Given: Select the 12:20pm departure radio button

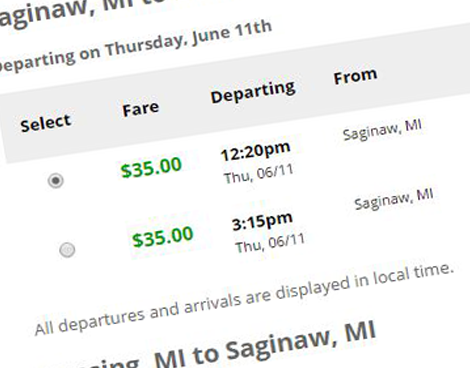Looking at the screenshot, I should point(56,181).
